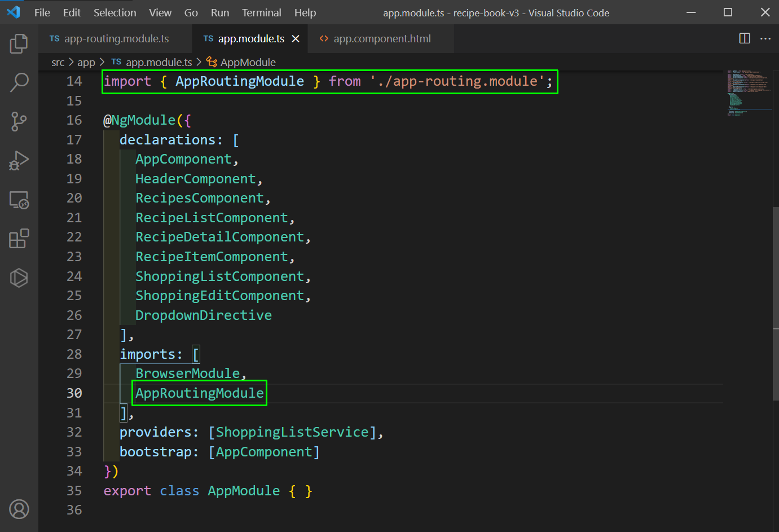Image resolution: width=779 pixels, height=532 pixels.
Task: Click AppRoutingModule on line 30
Action: [200, 393]
